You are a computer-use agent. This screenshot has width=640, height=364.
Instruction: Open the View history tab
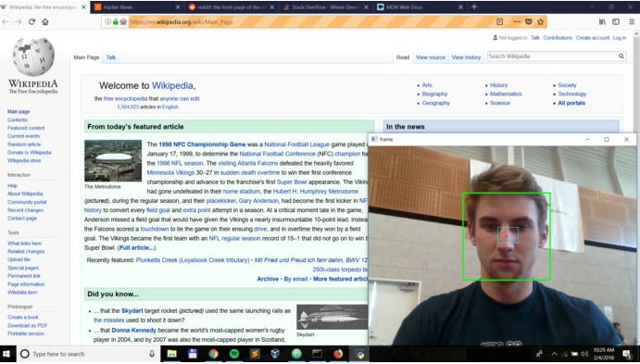[x=466, y=57]
